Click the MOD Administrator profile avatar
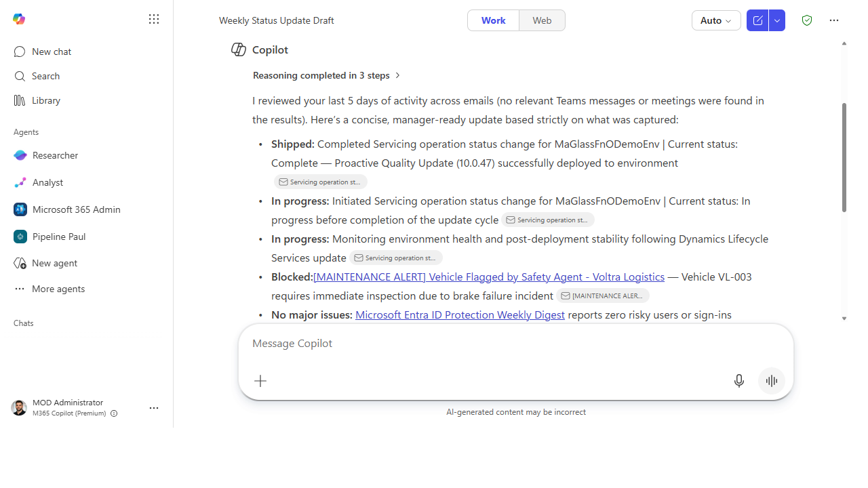Screen dimensions: 868x488 pyautogui.click(x=19, y=407)
